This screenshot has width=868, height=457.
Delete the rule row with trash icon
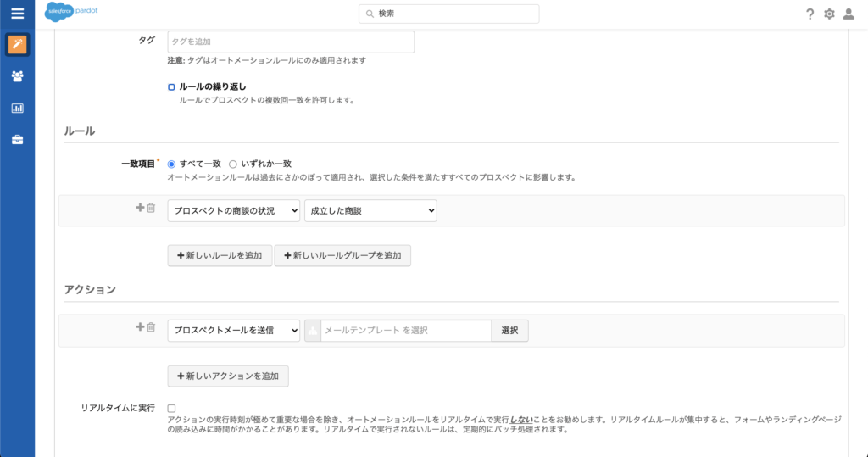pyautogui.click(x=151, y=208)
